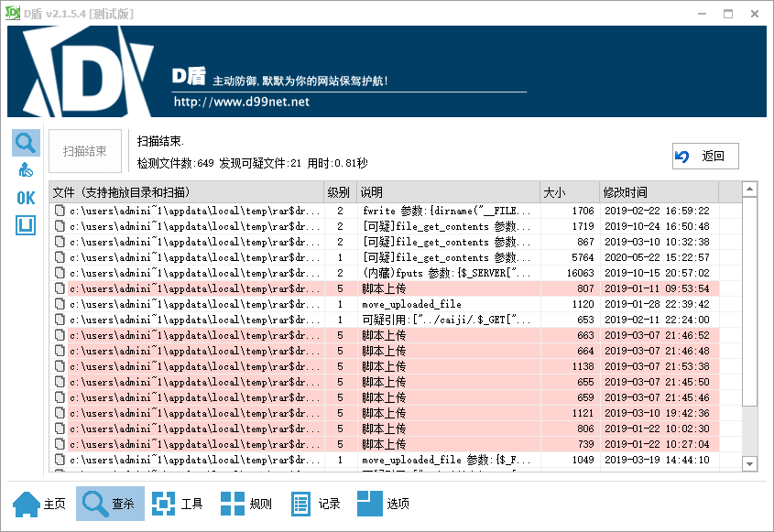Select the 16063-byte 内藏fputs result row
This screenshot has height=532, width=774.
[366, 272]
